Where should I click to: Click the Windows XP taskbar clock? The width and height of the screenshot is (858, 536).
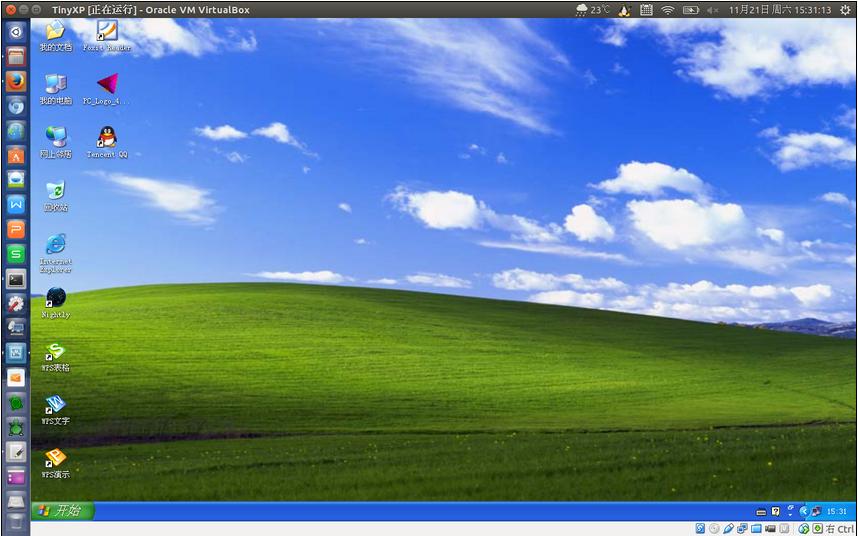tap(836, 511)
